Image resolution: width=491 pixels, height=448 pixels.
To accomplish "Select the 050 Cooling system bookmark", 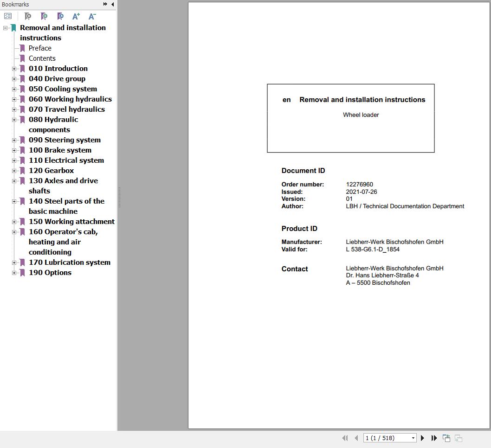I will tap(63, 89).
